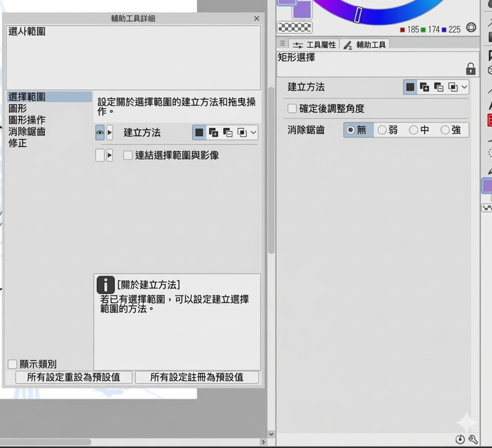The width and height of the screenshot is (492, 448).
Task: Click scroll-right arrow of canvas scrollbar
Action: (x=263, y=442)
